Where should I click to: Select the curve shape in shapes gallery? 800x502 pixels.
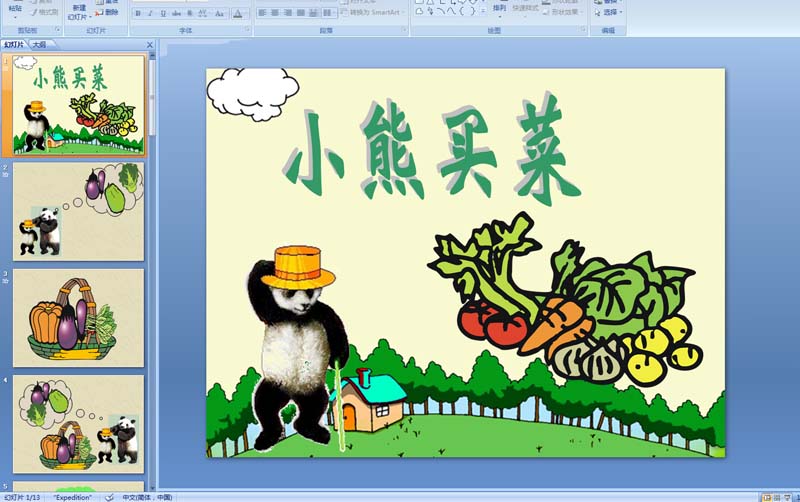point(441,11)
